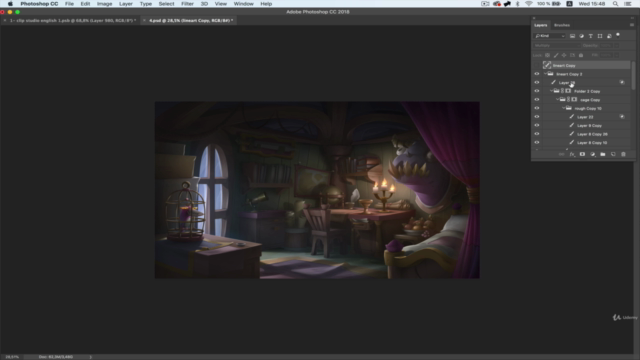
Task: Open the Layer menu
Action: (126, 4)
